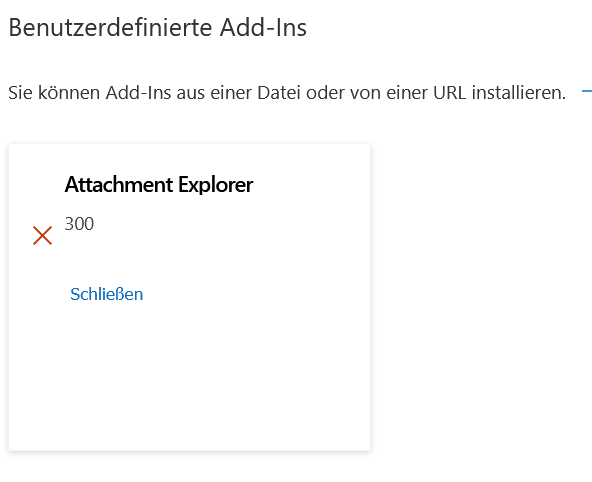Image resolution: width=592 pixels, height=482 pixels.
Task: Click empty area of Attachment Explorer card below Schließen
Action: coord(190,377)
